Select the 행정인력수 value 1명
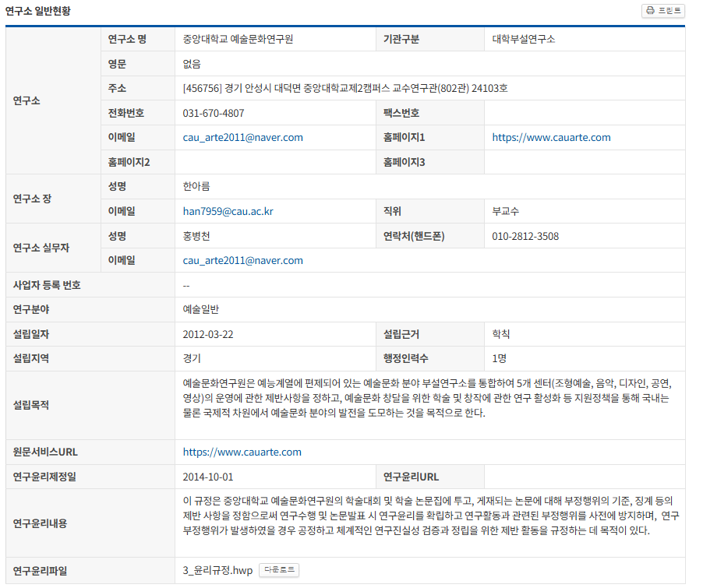The width and height of the screenshot is (703, 588). [x=499, y=358]
